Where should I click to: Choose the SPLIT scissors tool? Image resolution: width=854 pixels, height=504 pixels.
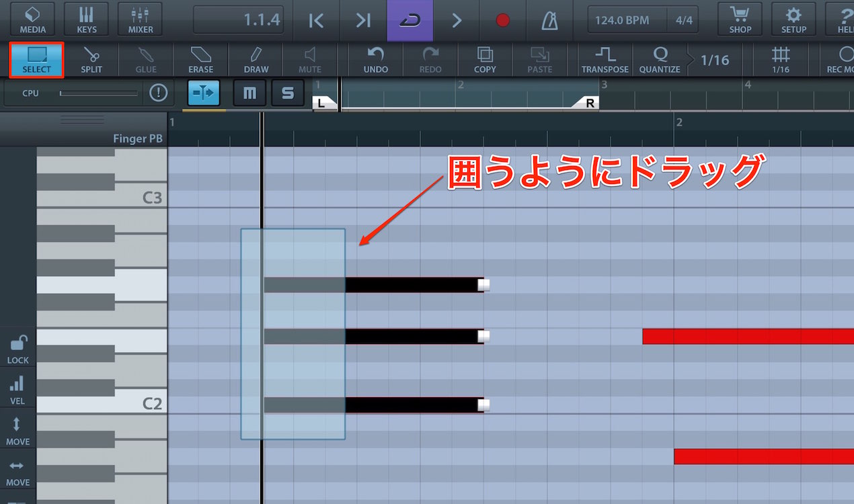pos(91,60)
